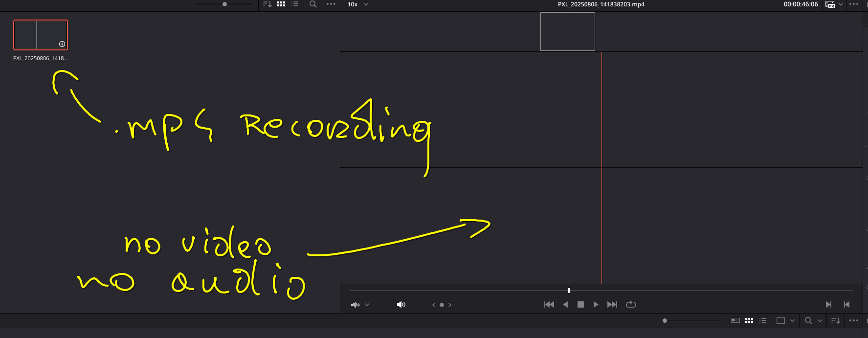This screenshot has width=868, height=338.
Task: Go to first frame
Action: click(x=549, y=304)
